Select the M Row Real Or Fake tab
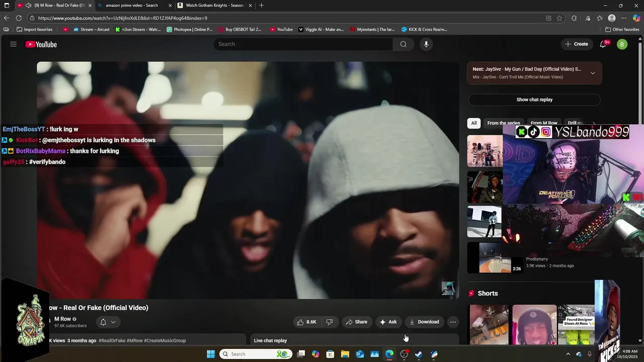This screenshot has width=644, height=362. click(x=54, y=6)
